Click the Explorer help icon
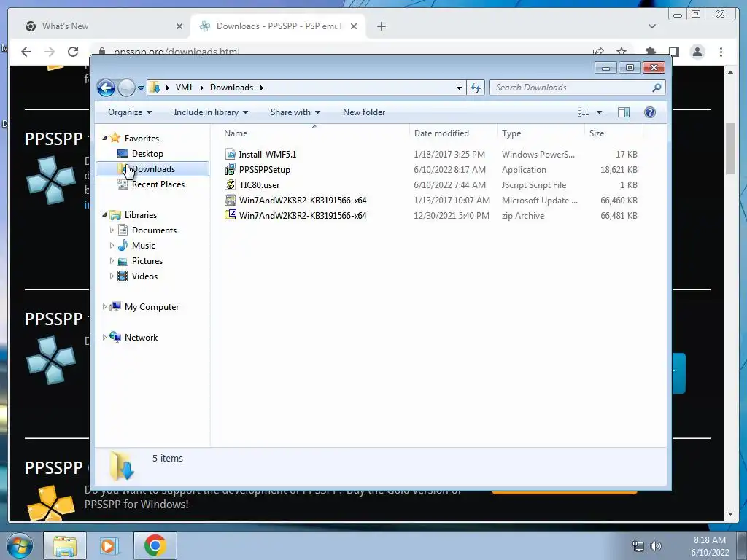The width and height of the screenshot is (747, 560). click(650, 112)
